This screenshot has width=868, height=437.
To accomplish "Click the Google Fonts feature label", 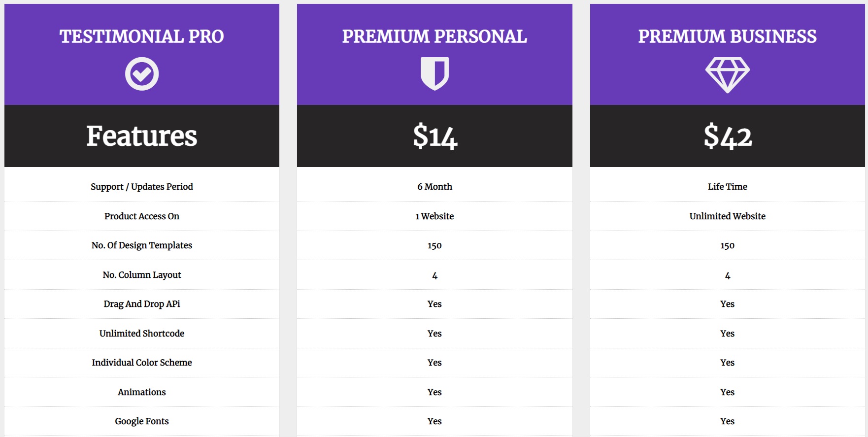I will point(142,421).
